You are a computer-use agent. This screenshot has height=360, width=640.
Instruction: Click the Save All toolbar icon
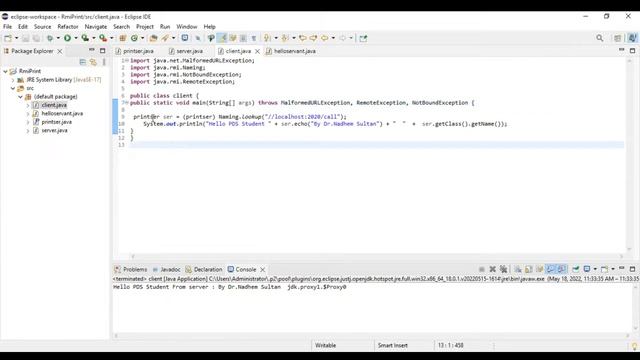[x=36, y=38]
